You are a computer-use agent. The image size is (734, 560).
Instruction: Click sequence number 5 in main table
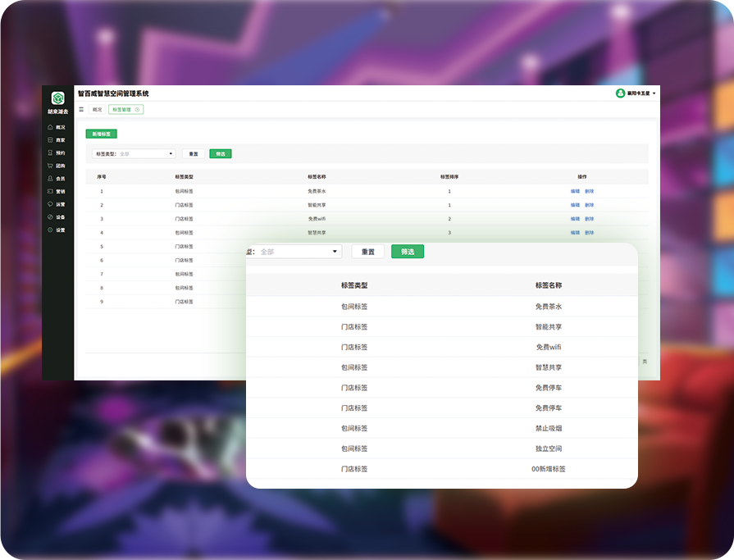pos(102,247)
